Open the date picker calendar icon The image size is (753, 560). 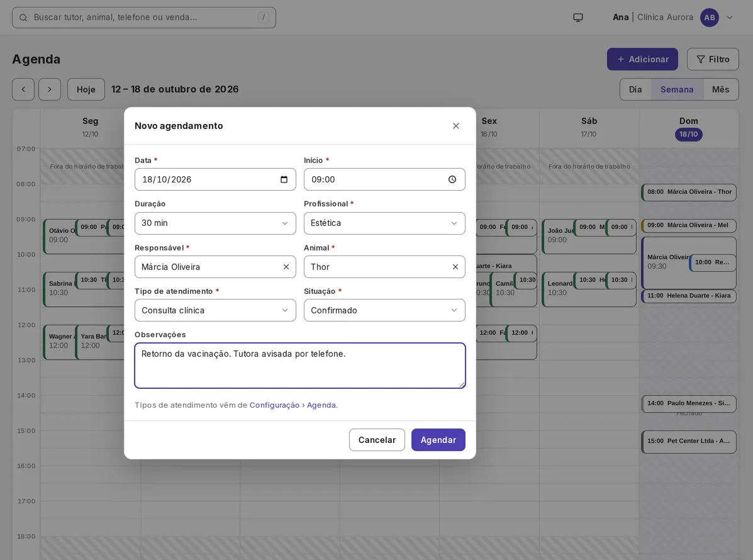[x=284, y=179]
